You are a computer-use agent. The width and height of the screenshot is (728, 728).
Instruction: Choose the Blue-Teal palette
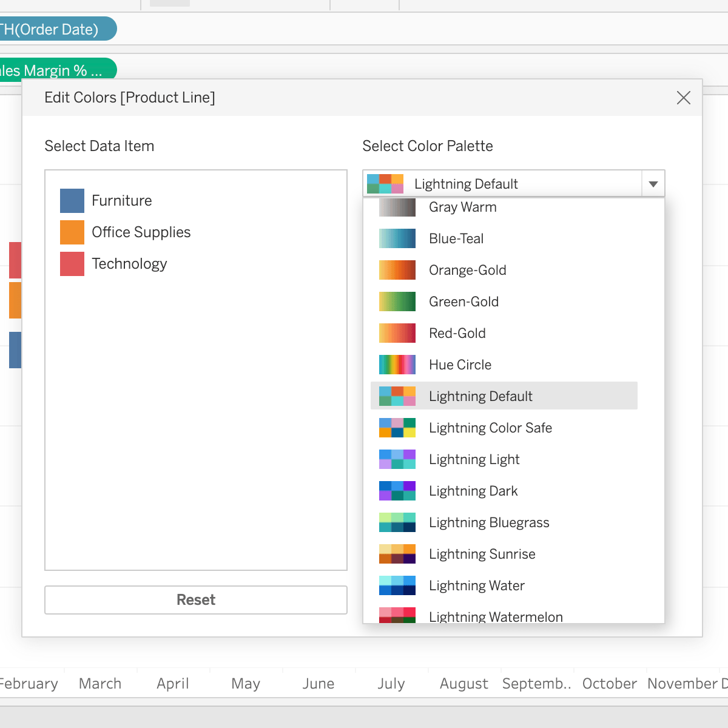[x=456, y=239]
